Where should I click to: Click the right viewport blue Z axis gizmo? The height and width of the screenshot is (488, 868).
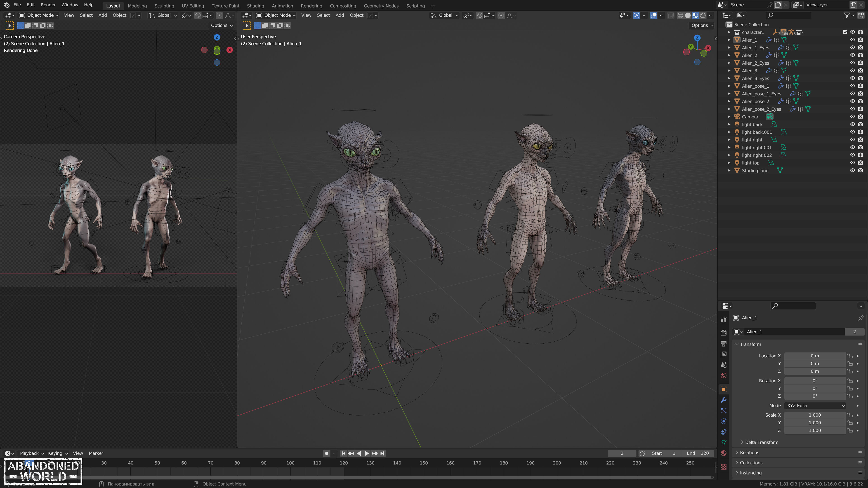(697, 38)
